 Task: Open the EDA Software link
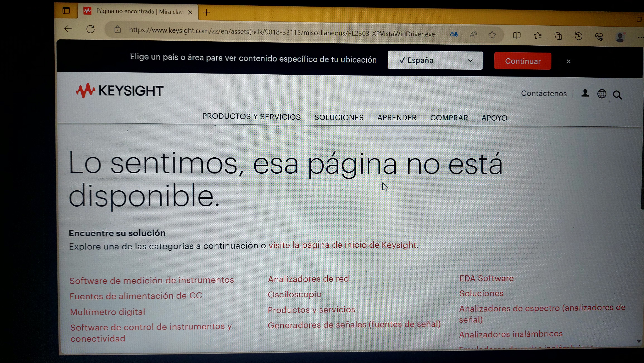486,278
